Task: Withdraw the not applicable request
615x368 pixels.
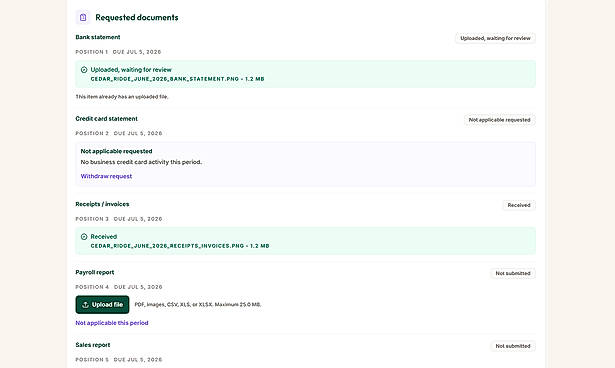Action: [106, 176]
